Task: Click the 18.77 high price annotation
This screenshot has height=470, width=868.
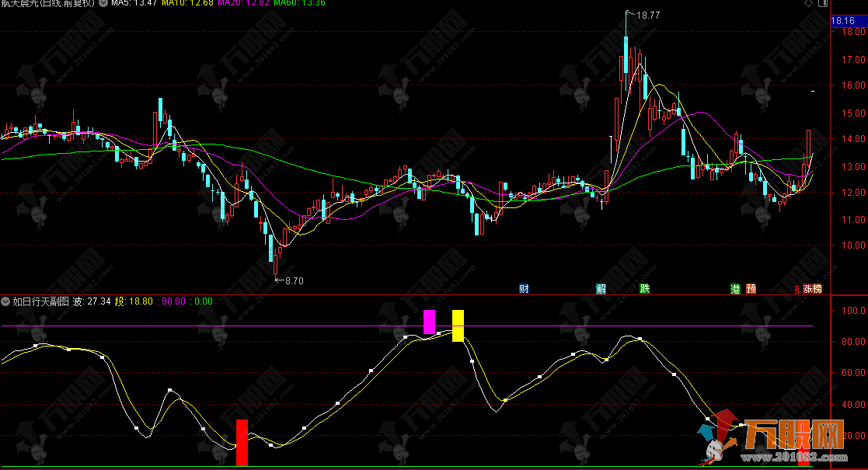Action: pyautogui.click(x=648, y=16)
